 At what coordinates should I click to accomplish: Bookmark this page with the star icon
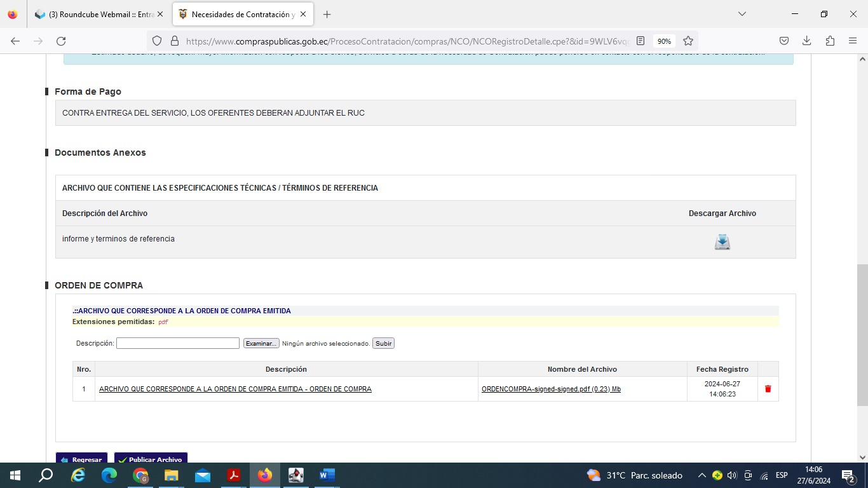tap(688, 41)
